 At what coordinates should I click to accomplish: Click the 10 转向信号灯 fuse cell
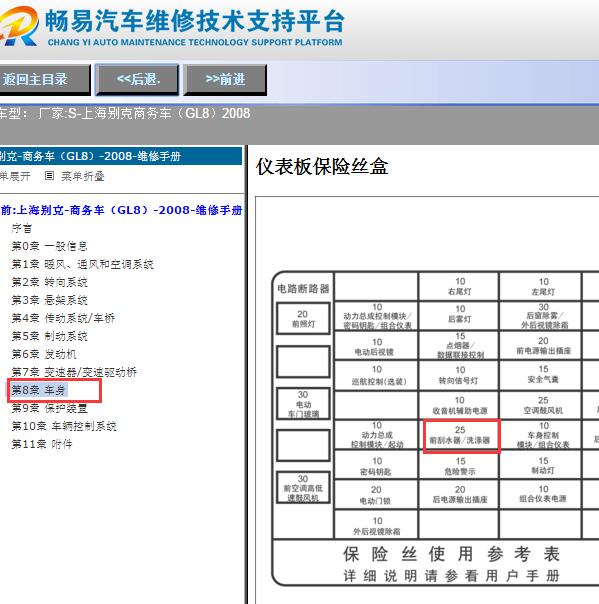pyautogui.click(x=459, y=376)
